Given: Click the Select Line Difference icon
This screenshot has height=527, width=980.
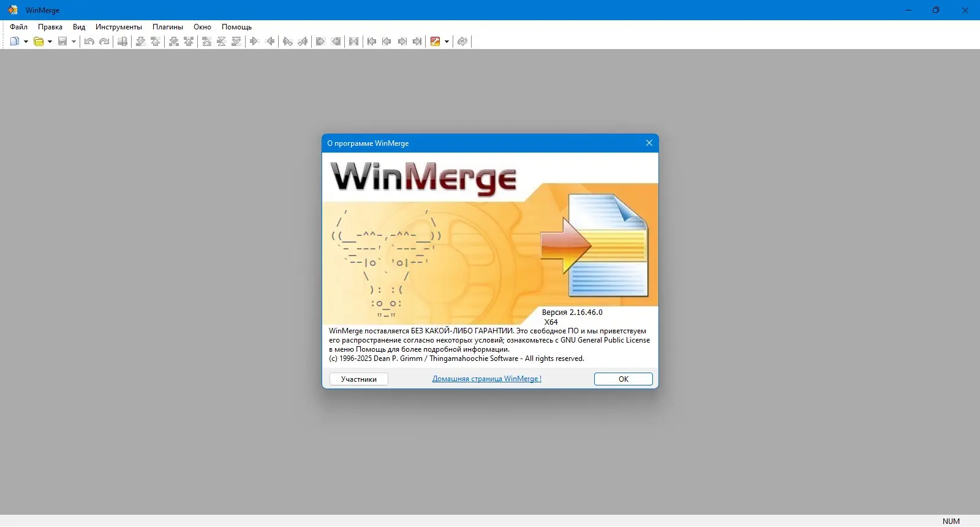Looking at the screenshot, I should 123,42.
